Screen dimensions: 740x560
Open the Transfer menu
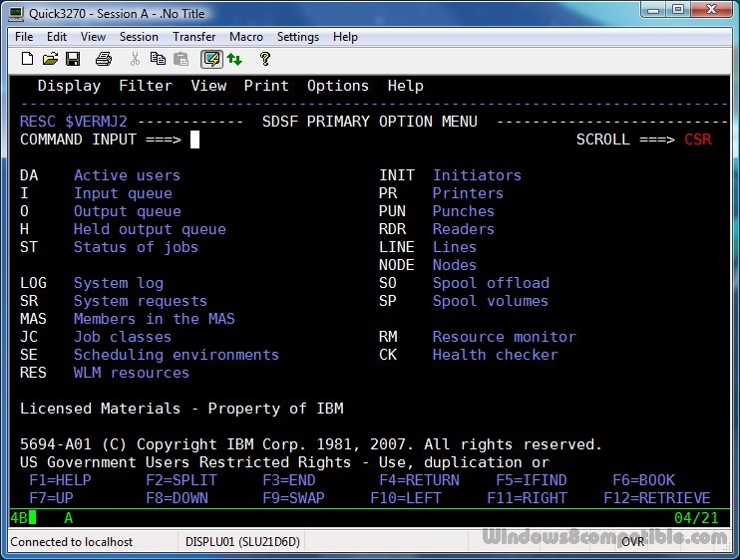coord(193,37)
